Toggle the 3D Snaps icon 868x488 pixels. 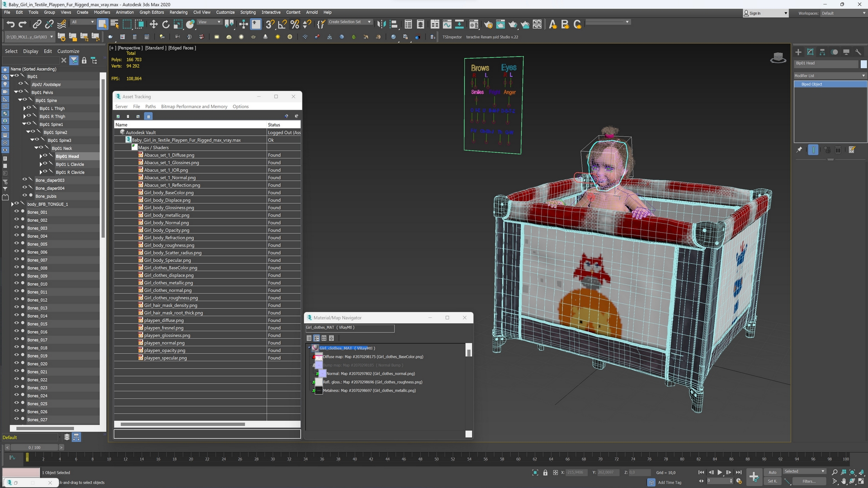point(270,24)
